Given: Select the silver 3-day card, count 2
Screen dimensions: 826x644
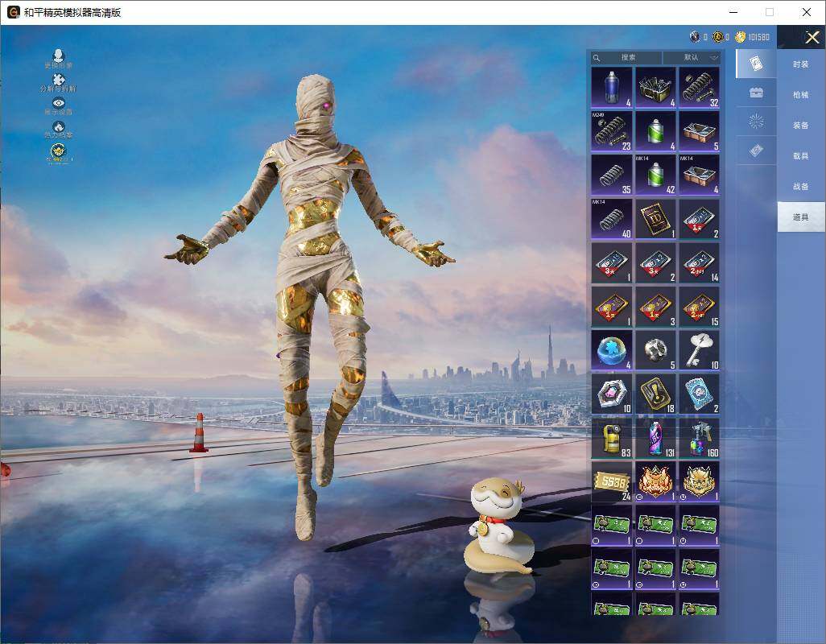Looking at the screenshot, I should [x=655, y=262].
